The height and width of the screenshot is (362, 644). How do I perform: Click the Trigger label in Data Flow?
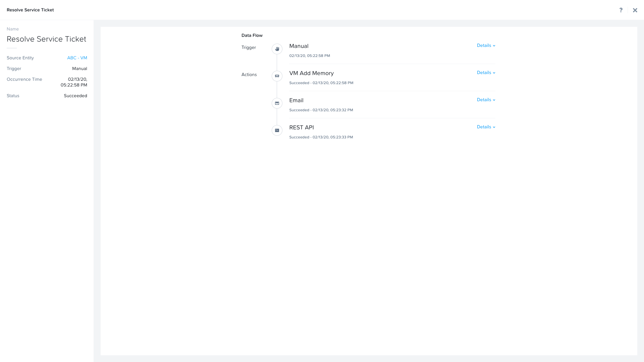pos(249,48)
